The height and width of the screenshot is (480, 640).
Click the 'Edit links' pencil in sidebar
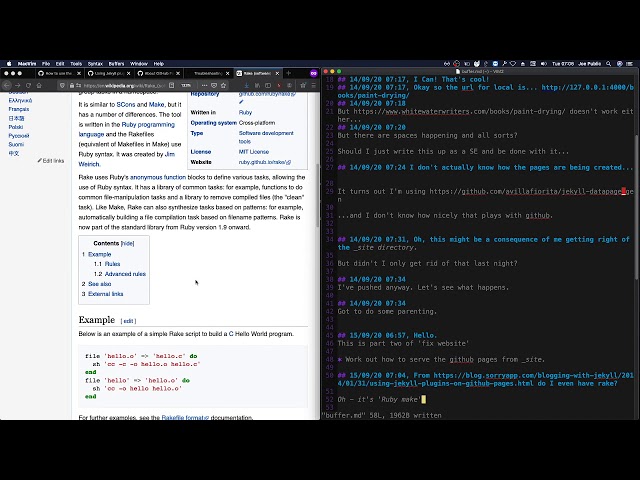coord(51,160)
